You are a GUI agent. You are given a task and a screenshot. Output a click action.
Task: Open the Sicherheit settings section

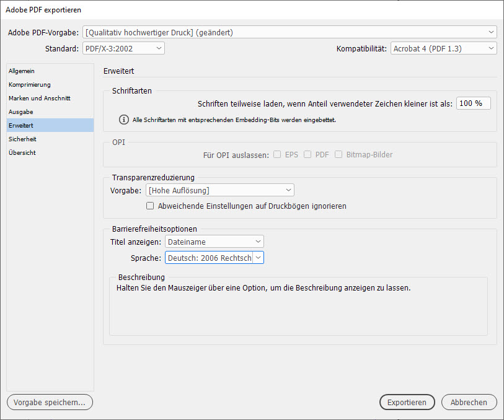22,139
